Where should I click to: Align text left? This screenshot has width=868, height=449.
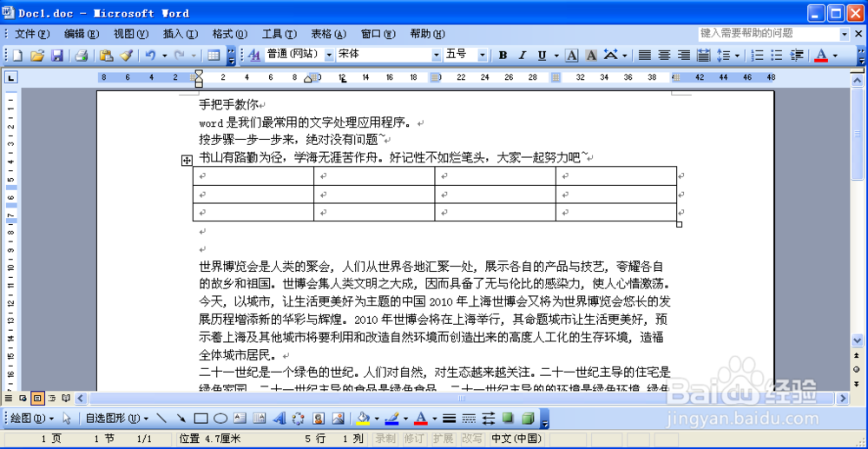[644, 56]
